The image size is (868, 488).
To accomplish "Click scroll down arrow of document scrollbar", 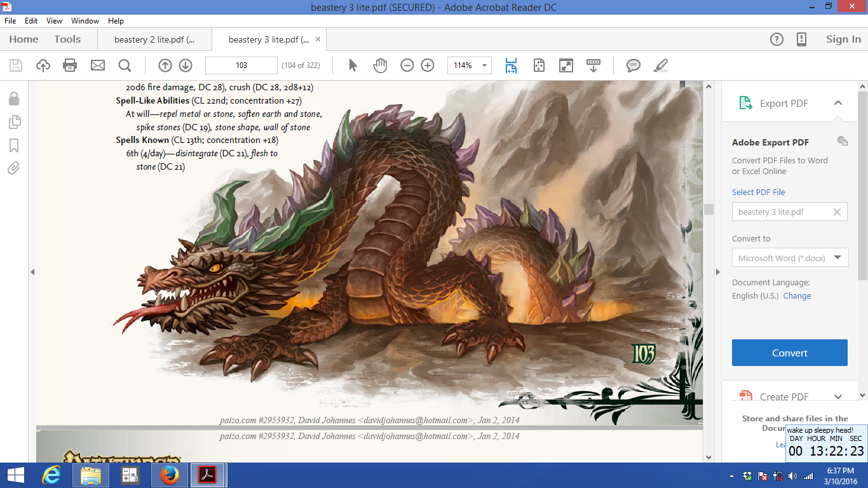I will (709, 457).
